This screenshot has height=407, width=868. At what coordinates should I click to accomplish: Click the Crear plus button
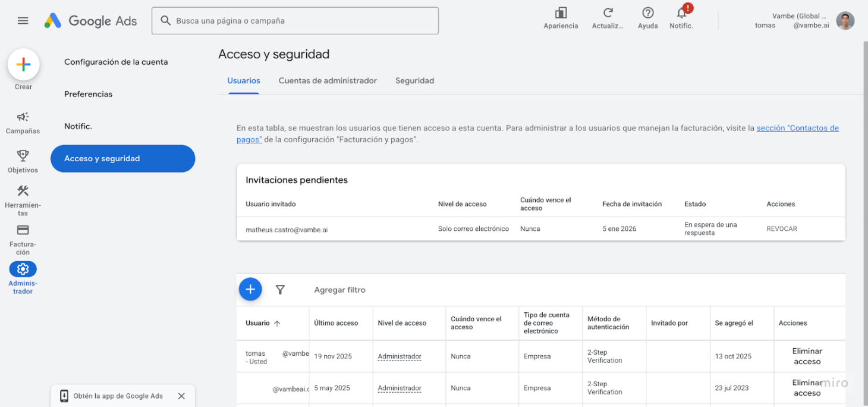pyautogui.click(x=23, y=65)
